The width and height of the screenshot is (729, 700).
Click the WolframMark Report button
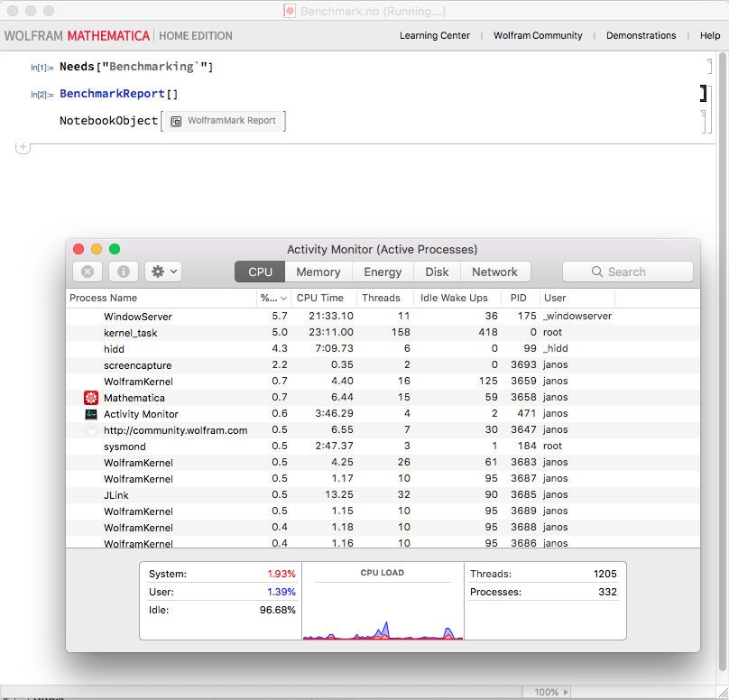(x=224, y=121)
